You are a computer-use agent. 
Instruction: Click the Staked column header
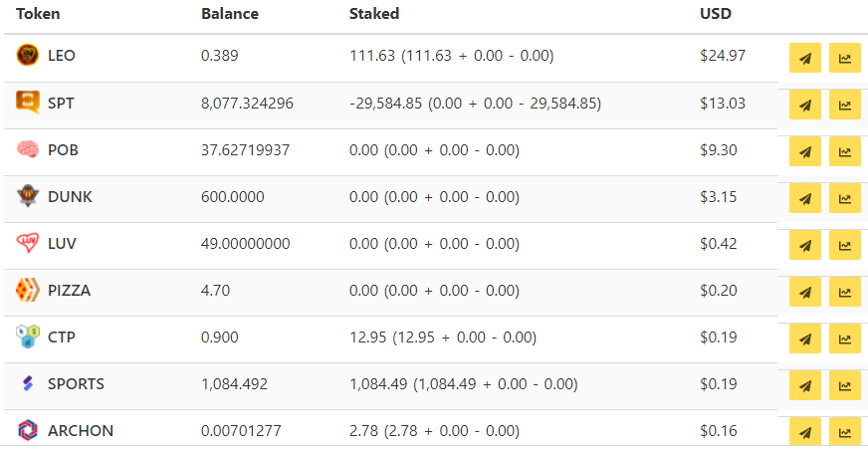(x=374, y=13)
